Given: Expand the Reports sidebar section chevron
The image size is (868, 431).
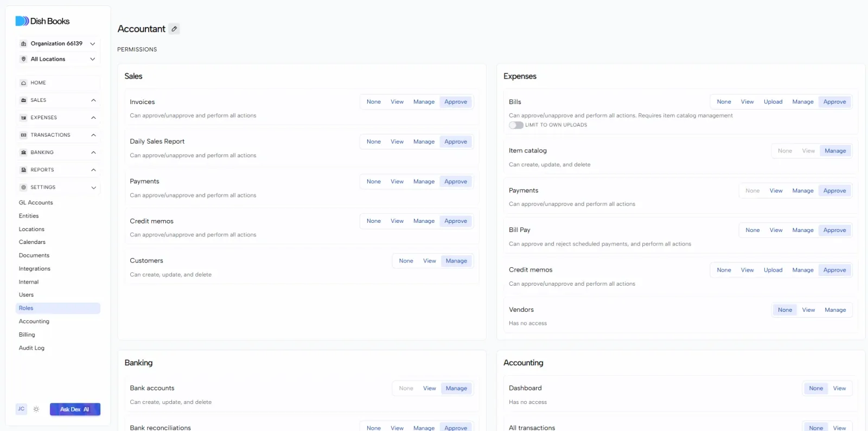Looking at the screenshot, I should [x=93, y=170].
